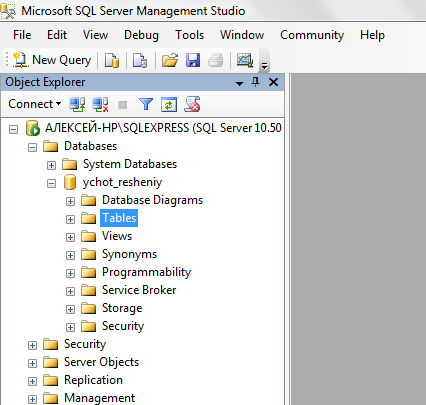The image size is (426, 405).
Task: Select the highlighted Tables item
Action: coord(119,218)
